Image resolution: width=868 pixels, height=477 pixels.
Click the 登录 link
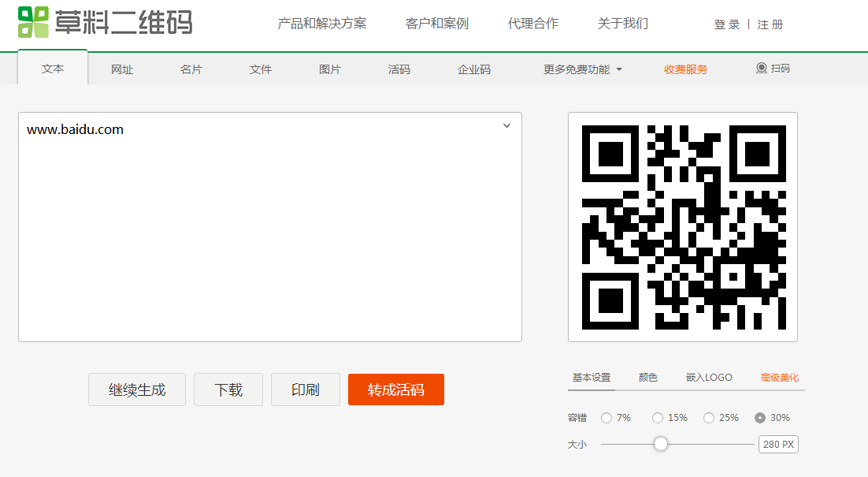click(x=727, y=24)
